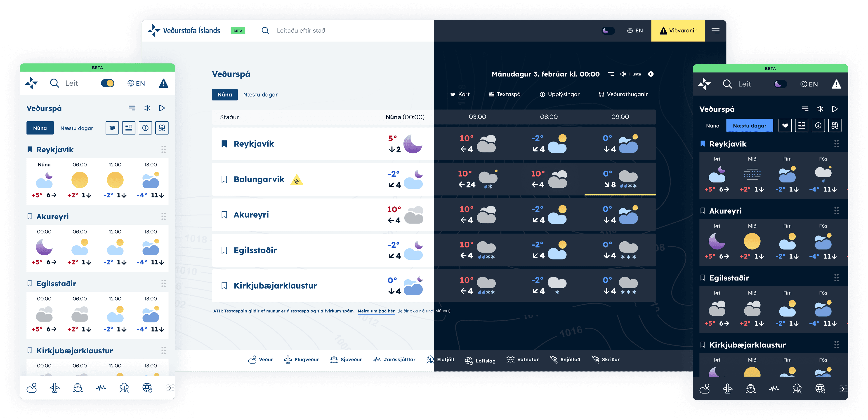The height and width of the screenshot is (420, 868).
Task: Open Kirkjubæjarklaustur dots handle in light mobile view
Action: click(163, 350)
